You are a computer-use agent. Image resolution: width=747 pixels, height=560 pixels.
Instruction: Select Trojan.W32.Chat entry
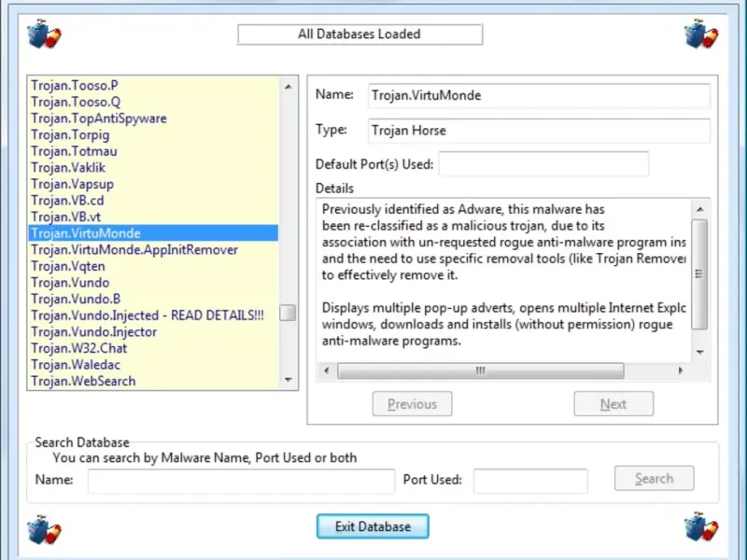pyautogui.click(x=153, y=348)
